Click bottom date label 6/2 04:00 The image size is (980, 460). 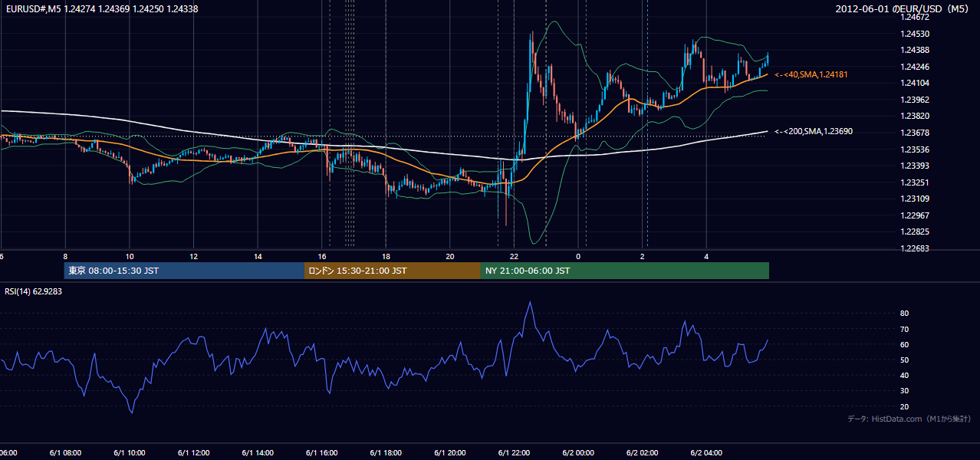point(705,453)
